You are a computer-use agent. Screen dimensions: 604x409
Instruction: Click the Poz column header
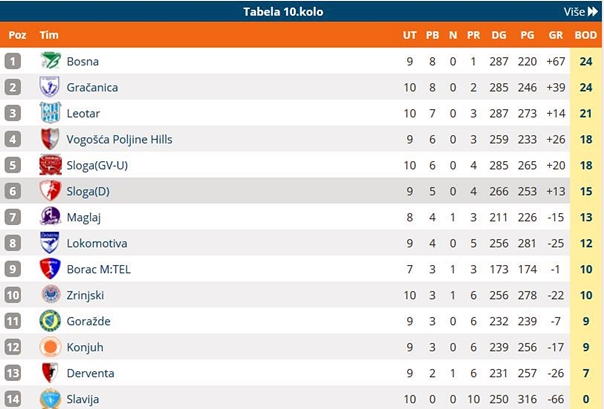[17, 35]
